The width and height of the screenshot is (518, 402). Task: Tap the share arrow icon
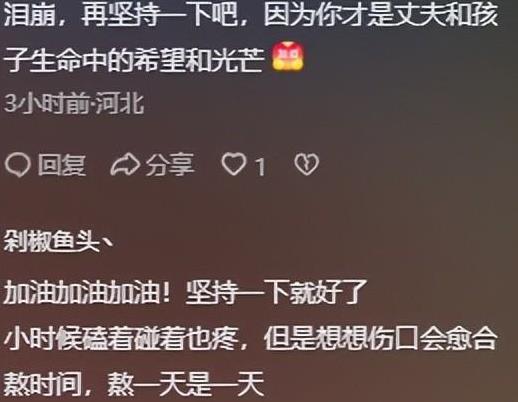click(x=125, y=165)
